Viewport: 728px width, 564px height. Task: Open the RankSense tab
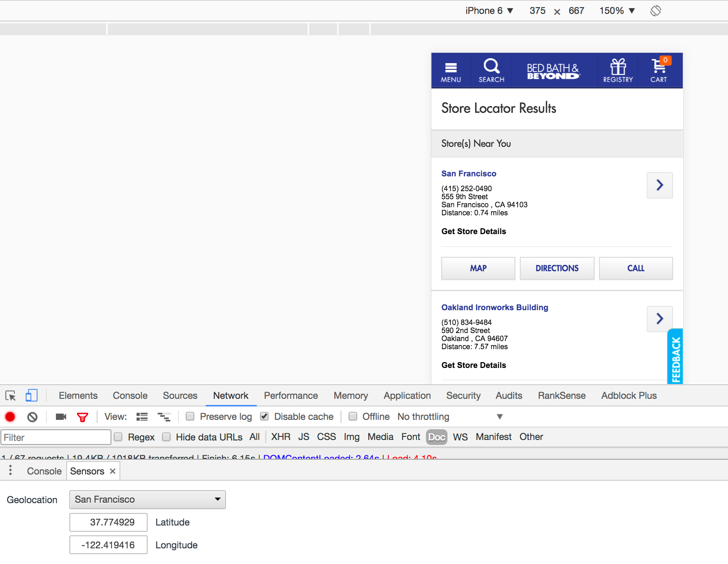562,396
